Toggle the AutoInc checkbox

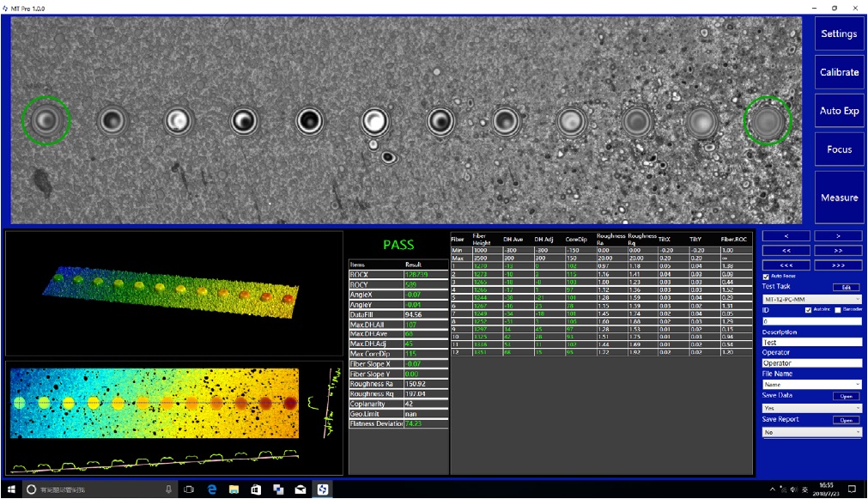808,309
